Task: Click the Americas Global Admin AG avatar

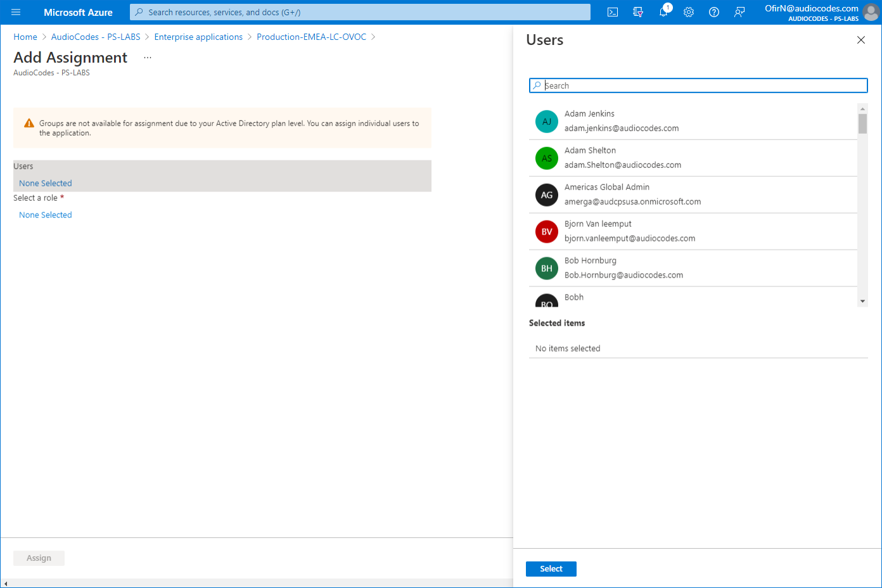Action: [547, 195]
